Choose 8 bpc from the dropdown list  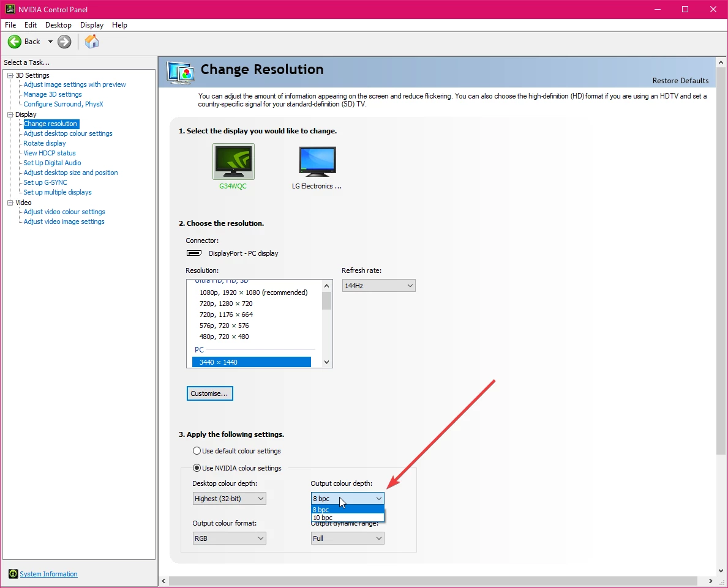[x=347, y=510]
